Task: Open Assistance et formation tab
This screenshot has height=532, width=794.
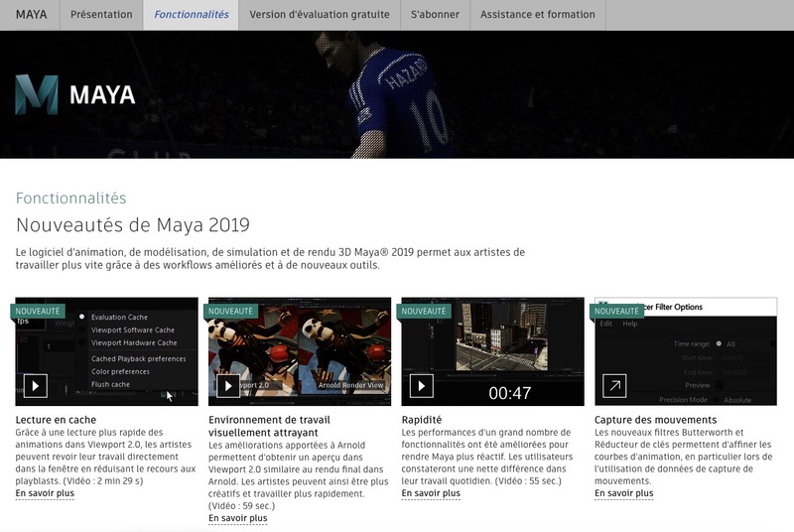Action: coord(538,15)
